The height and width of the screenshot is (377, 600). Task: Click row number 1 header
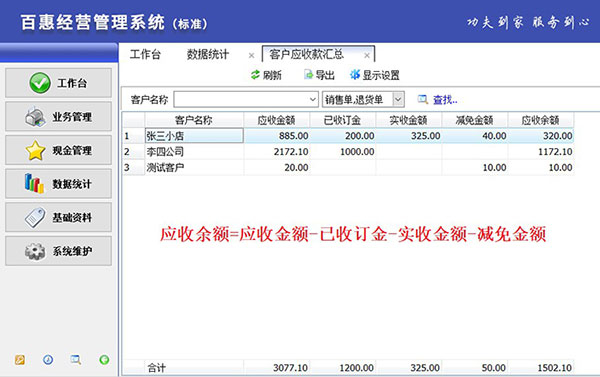tap(134, 136)
